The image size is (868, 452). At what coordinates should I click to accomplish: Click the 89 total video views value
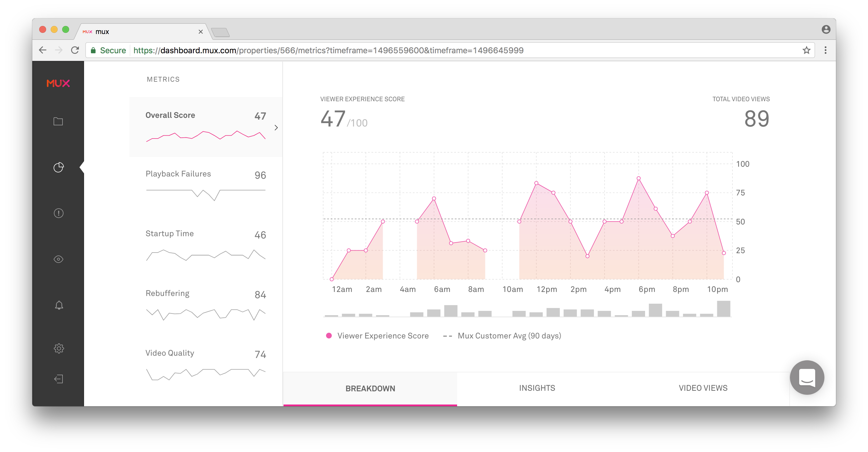coord(757,119)
